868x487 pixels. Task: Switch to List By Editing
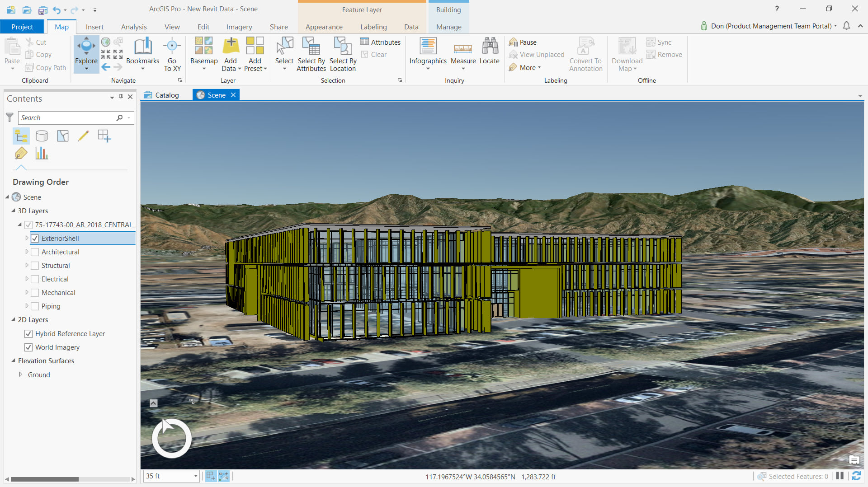(x=83, y=136)
